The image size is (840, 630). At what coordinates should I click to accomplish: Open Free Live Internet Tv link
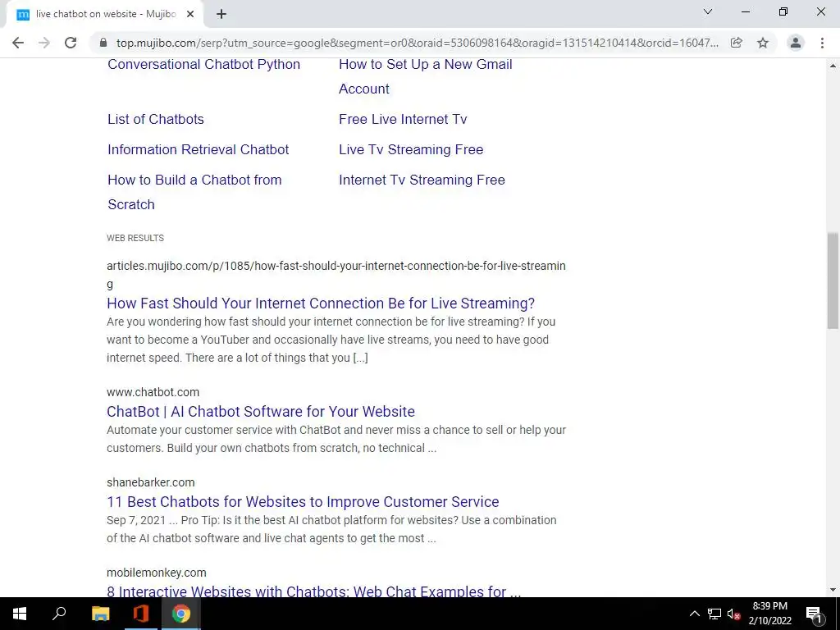(403, 119)
